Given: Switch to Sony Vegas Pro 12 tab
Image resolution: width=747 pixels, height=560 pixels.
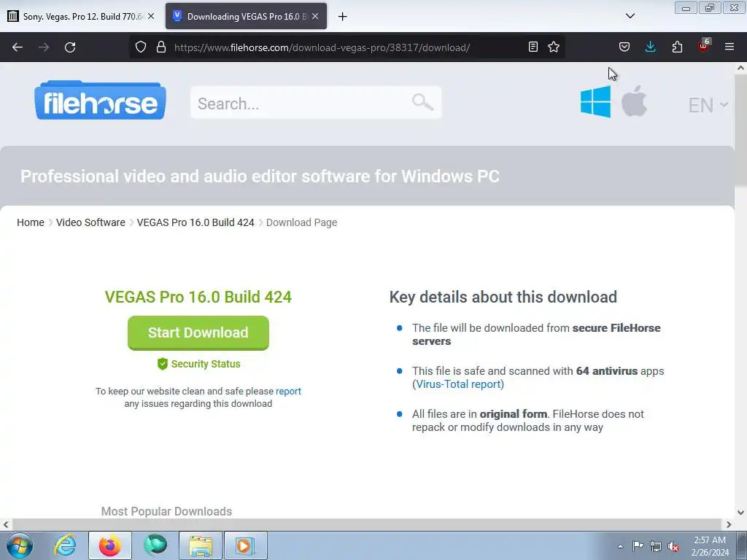Looking at the screenshot, I should click(82, 16).
